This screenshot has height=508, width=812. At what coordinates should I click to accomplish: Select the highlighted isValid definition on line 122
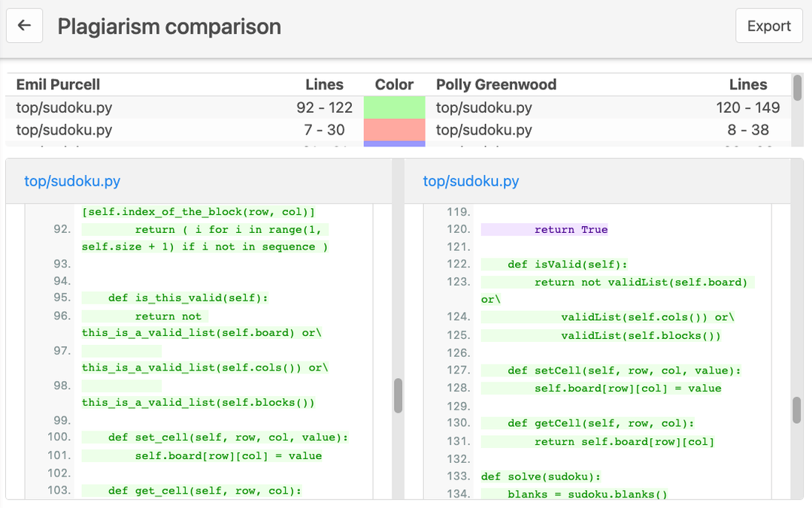click(552, 265)
